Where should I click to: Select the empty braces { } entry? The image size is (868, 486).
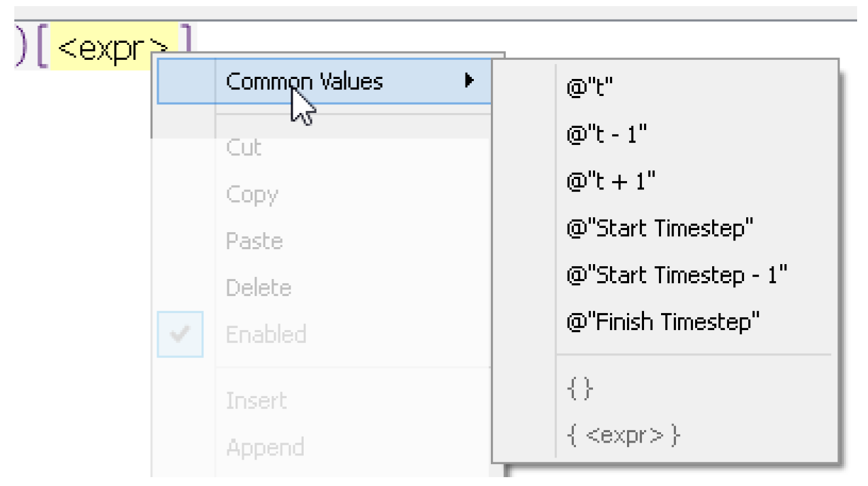point(580,389)
